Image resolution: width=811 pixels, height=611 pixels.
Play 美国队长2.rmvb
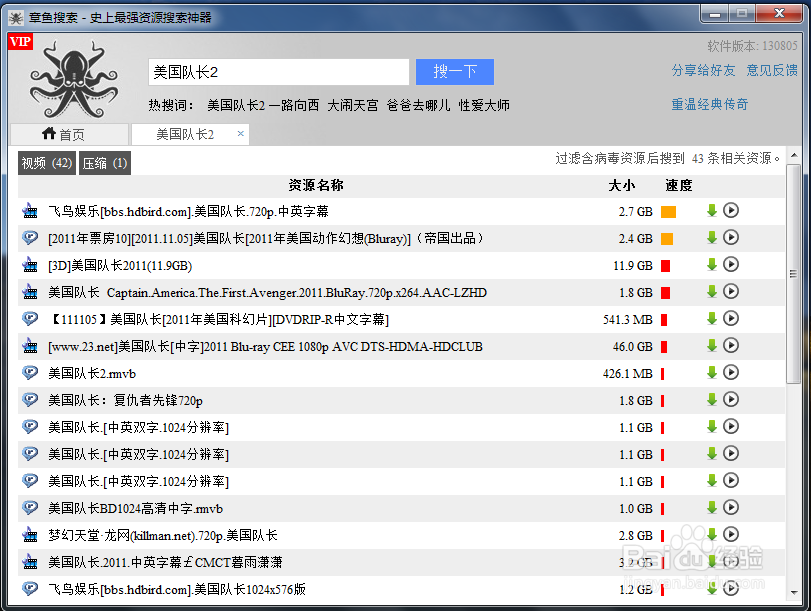[x=731, y=372]
